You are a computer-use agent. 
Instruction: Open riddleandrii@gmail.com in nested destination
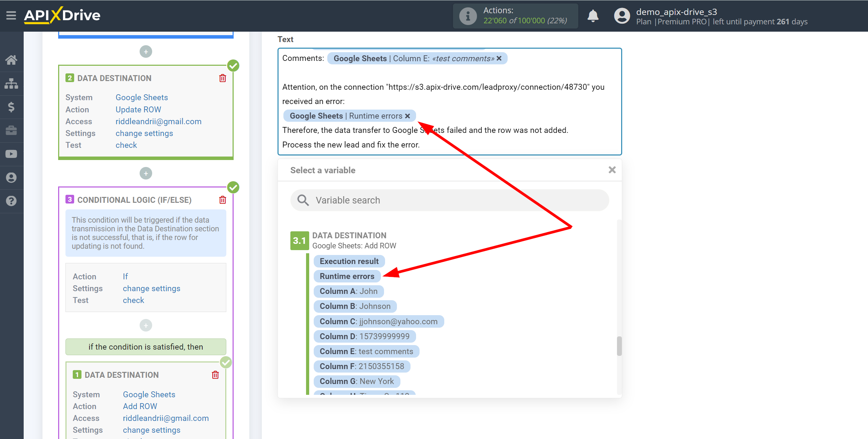[x=166, y=418]
